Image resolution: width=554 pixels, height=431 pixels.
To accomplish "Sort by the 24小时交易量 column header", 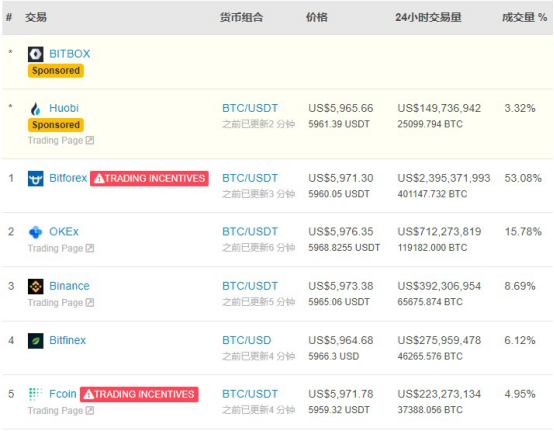I will [428, 17].
